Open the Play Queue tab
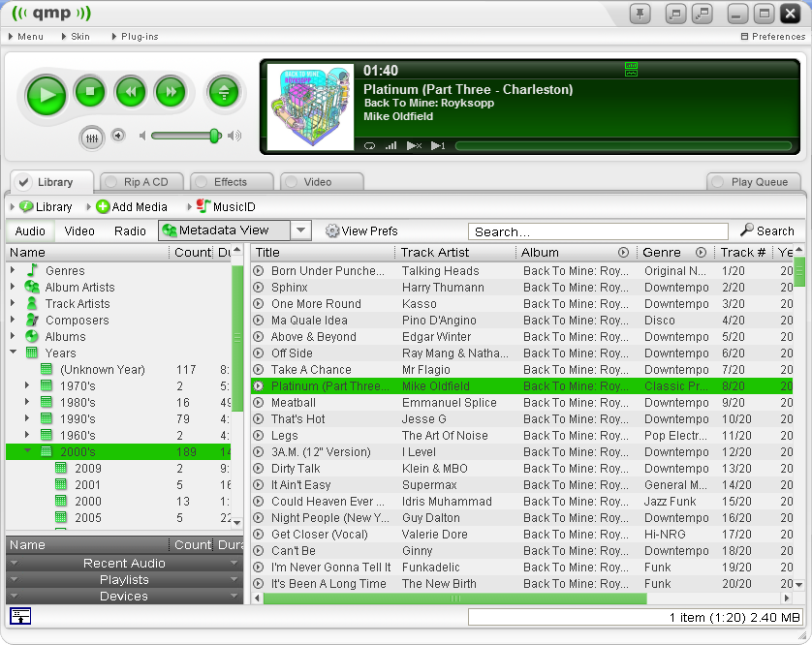The height and width of the screenshot is (645, 812). pyautogui.click(x=755, y=182)
